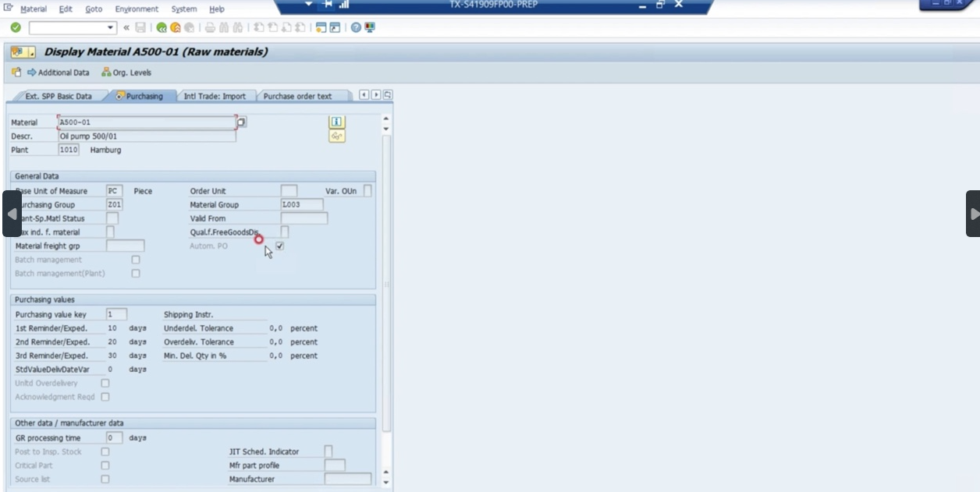The width and height of the screenshot is (980, 492).
Task: Toggle the Post to Insp. Stock checkbox
Action: [x=105, y=451]
